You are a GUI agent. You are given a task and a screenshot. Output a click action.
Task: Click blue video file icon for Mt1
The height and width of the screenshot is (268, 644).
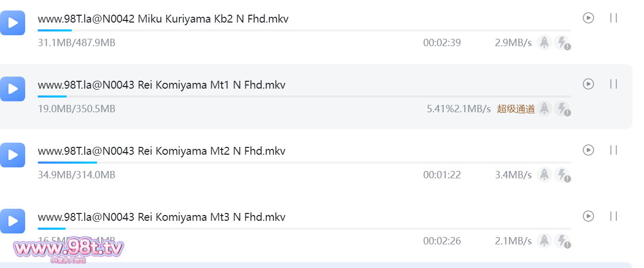coord(13,89)
